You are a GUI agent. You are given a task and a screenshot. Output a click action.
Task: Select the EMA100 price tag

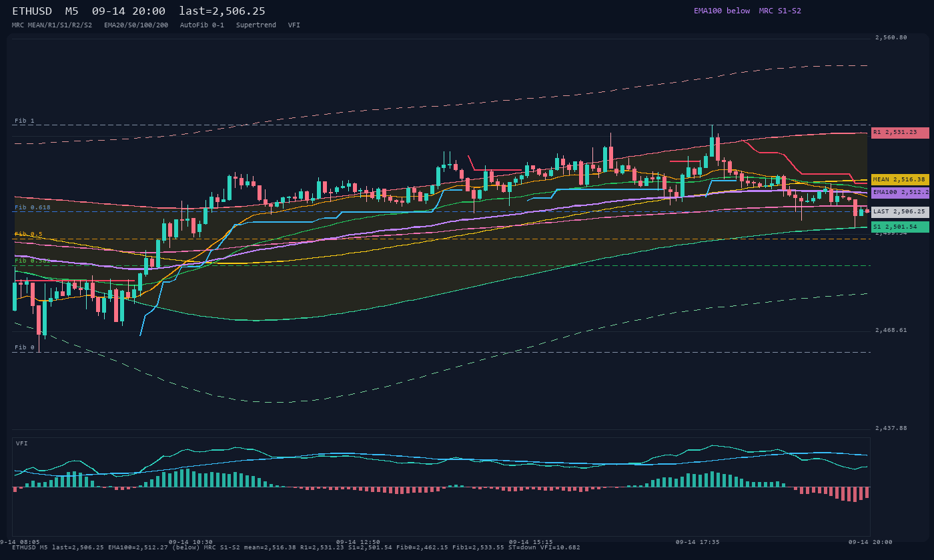pos(900,193)
